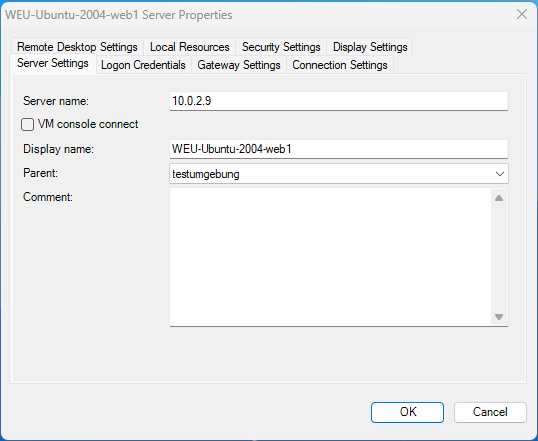The height and width of the screenshot is (441, 538).
Task: Select the Security Settings tab
Action: [x=281, y=47]
